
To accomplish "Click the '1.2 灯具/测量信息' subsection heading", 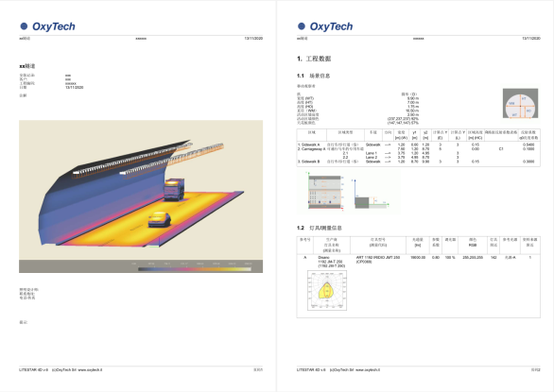I will 319,228.
